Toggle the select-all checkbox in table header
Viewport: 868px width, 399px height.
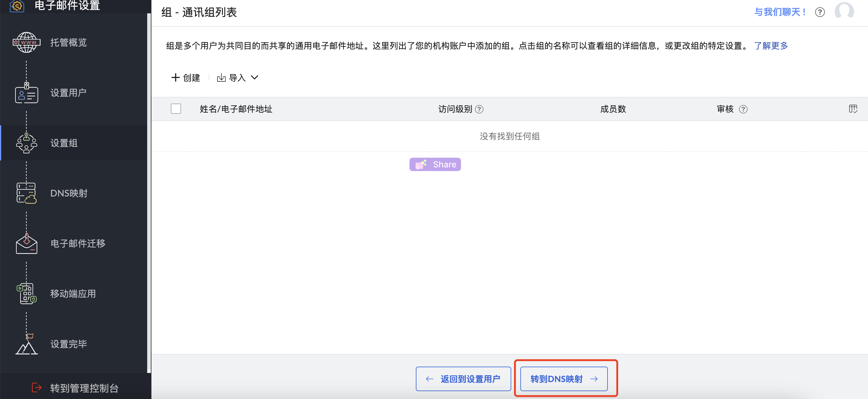pyautogui.click(x=176, y=109)
